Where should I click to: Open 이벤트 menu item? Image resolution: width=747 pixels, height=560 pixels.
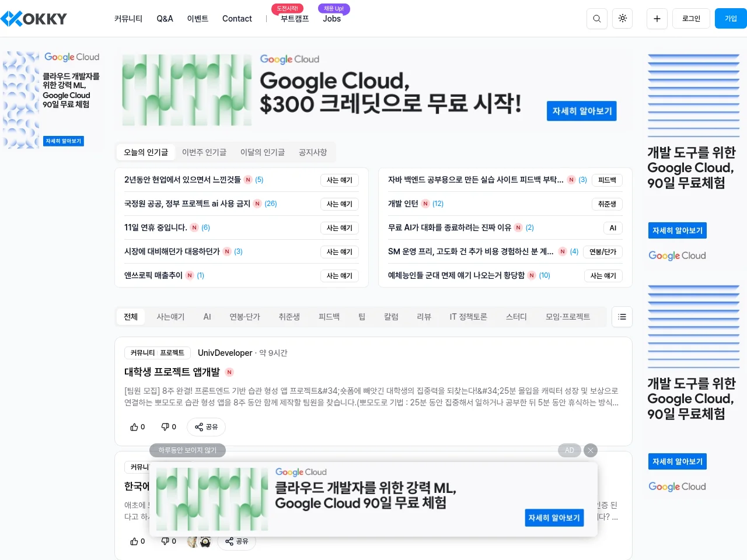198,19
